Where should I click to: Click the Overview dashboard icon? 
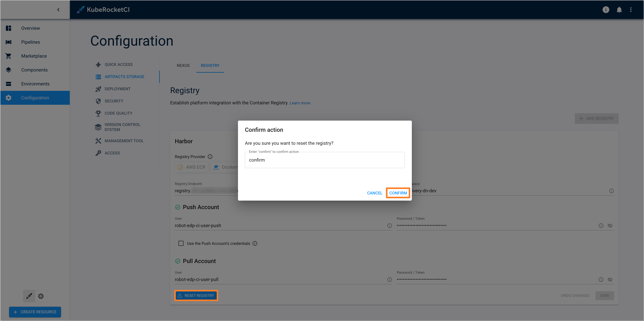pyautogui.click(x=8, y=28)
